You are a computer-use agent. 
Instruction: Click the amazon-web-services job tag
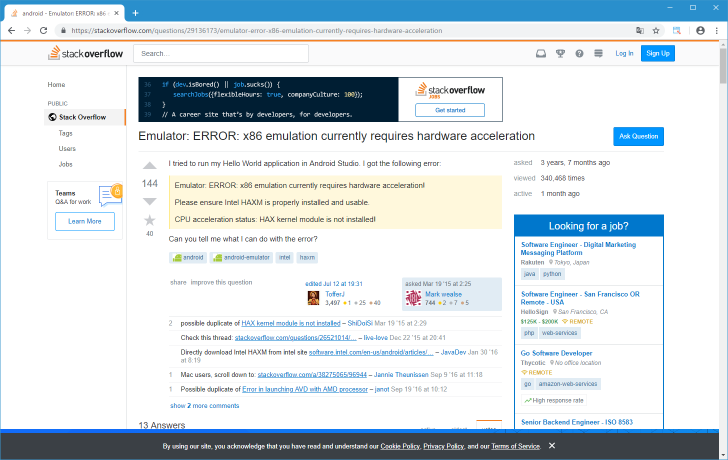(568, 384)
